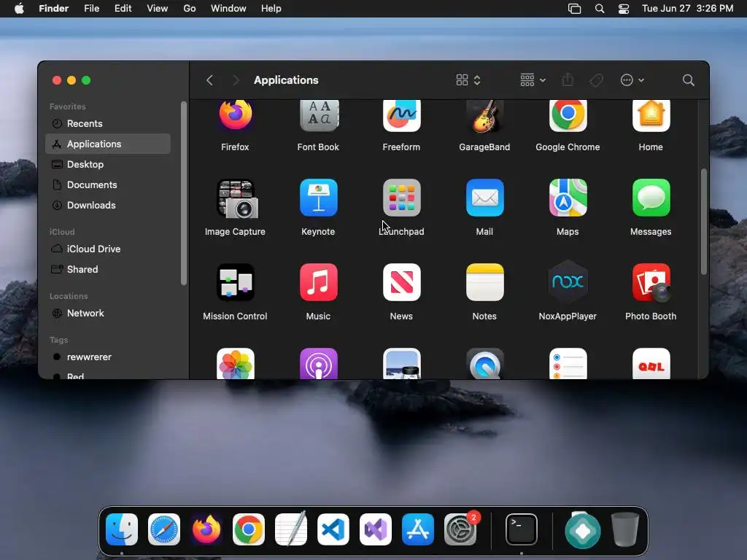Select Applications in the Finder sidebar

pyautogui.click(x=108, y=144)
